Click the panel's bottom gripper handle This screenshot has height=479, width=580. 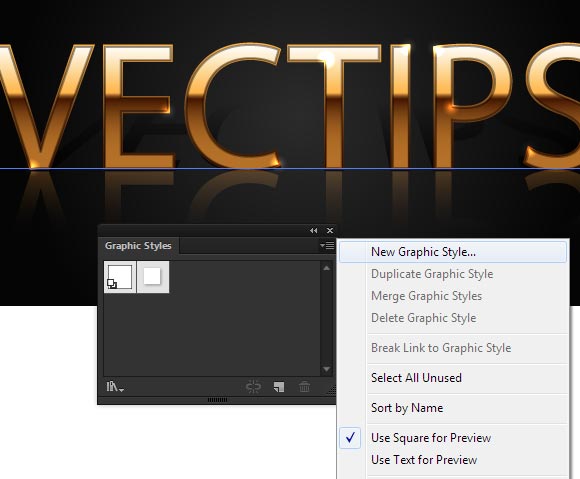coord(218,400)
